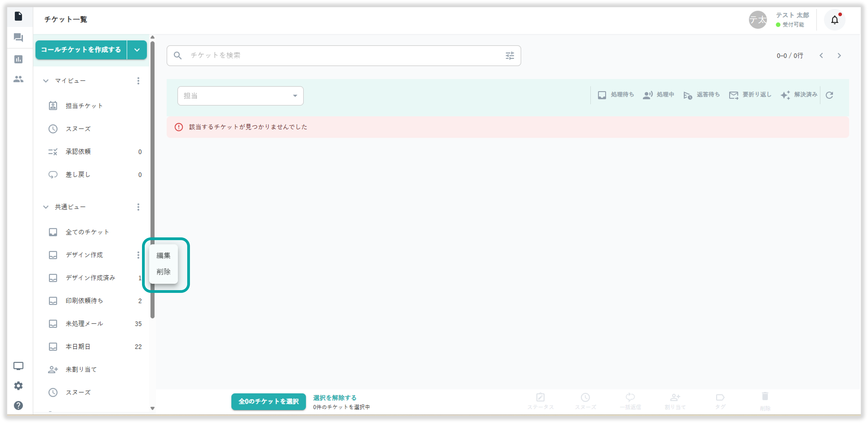Screen dimensions: 868x423
Task: Filter by 処理中 status
Action: (x=658, y=95)
